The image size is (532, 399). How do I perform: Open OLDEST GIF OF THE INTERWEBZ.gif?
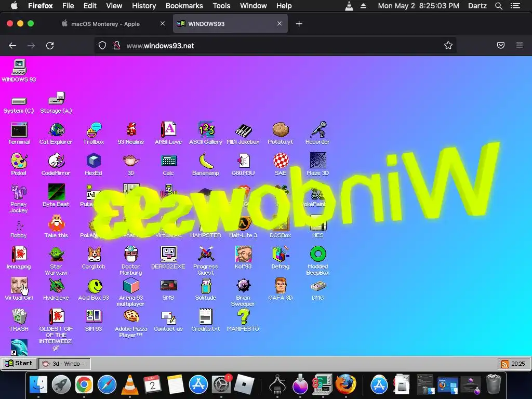point(56,317)
